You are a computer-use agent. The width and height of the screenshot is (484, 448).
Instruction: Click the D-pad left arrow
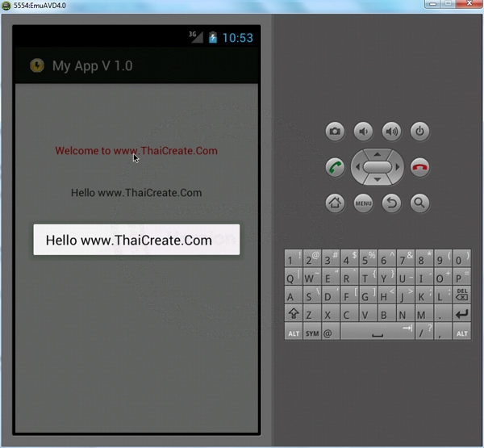pyautogui.click(x=357, y=167)
